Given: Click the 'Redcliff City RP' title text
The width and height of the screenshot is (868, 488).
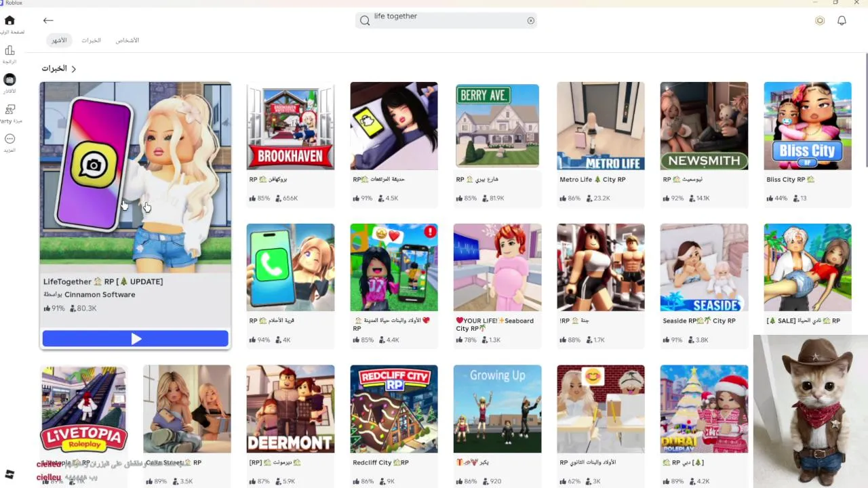Looking at the screenshot, I should (x=381, y=462).
